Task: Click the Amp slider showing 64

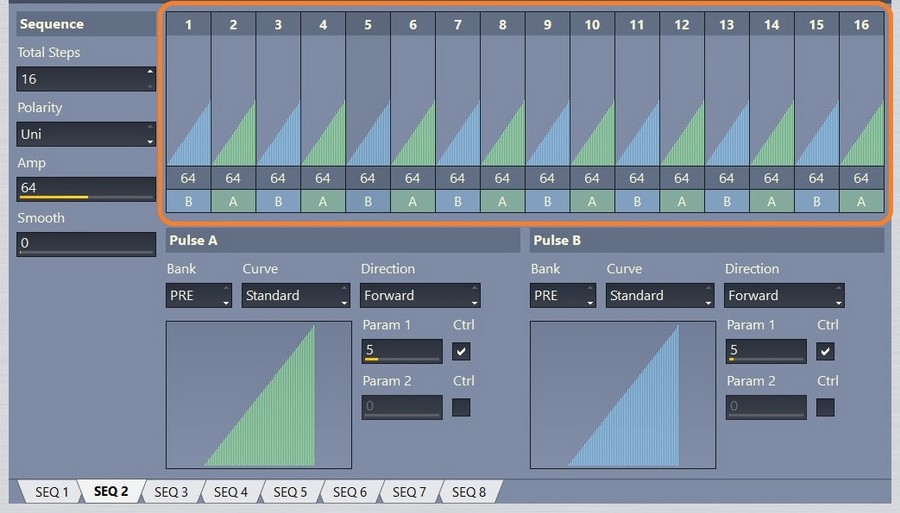Action: pos(86,189)
